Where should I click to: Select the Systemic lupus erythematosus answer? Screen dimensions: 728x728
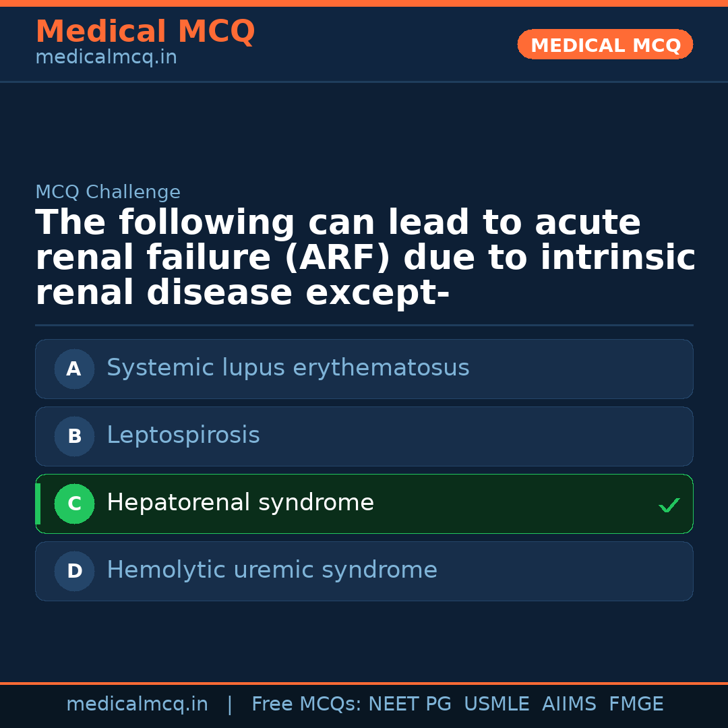[x=288, y=368]
